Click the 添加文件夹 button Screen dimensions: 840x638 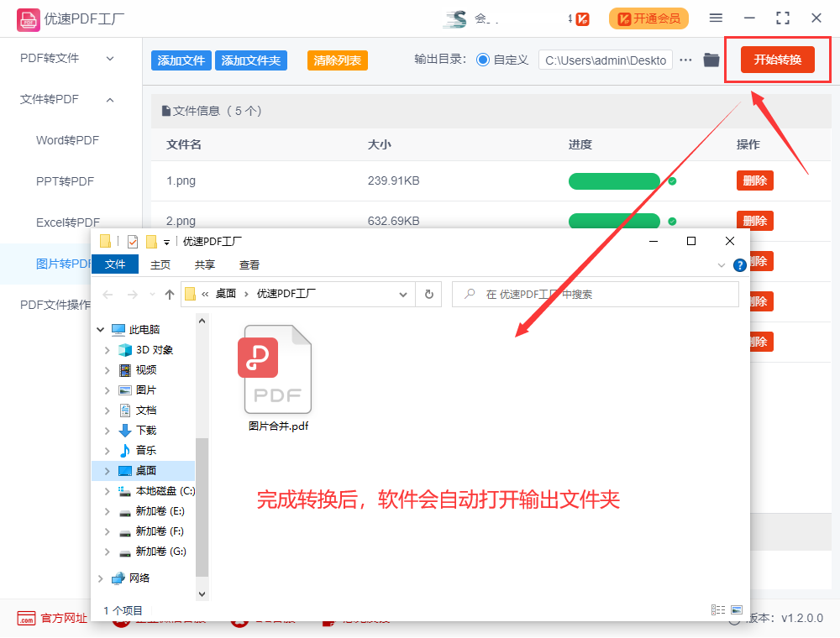250,60
